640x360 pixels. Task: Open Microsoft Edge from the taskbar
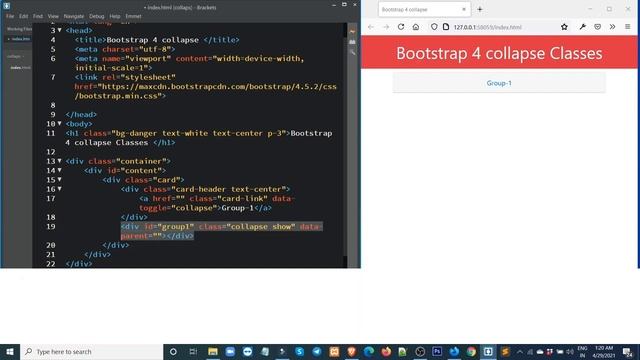pos(369,351)
